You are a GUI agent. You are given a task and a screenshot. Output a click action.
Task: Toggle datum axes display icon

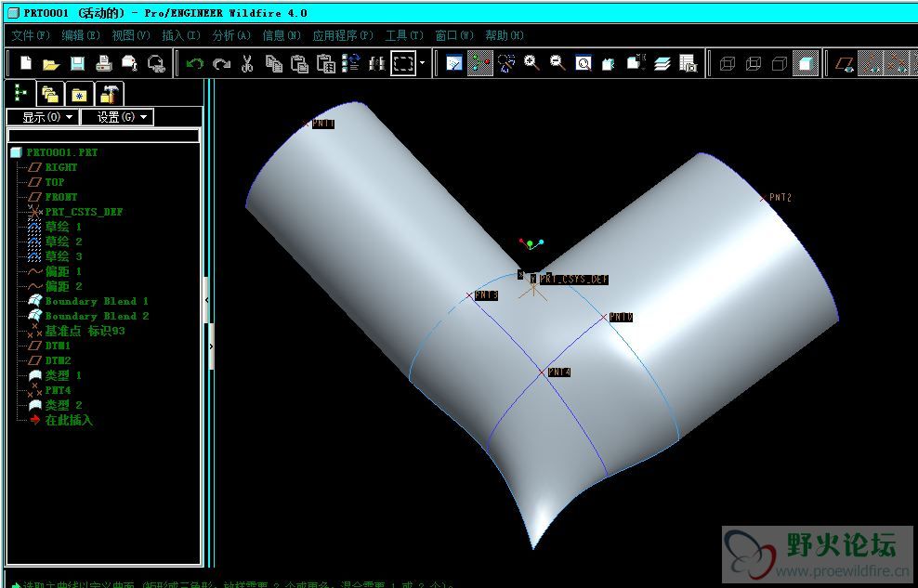point(871,63)
